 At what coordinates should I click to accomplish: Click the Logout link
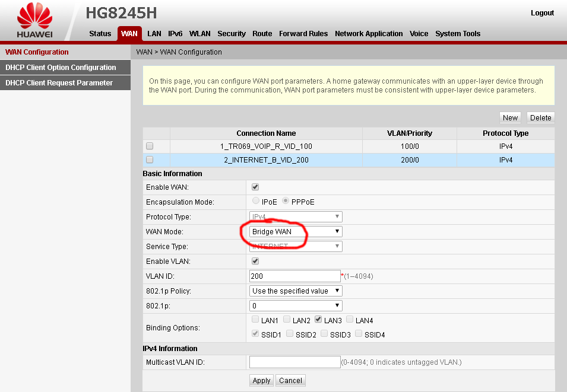(x=543, y=13)
